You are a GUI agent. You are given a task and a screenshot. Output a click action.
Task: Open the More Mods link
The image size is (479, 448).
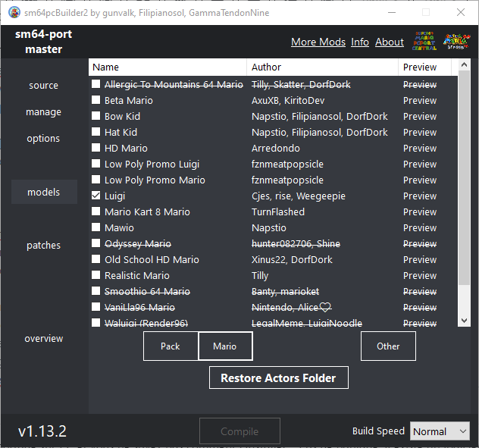coord(318,42)
